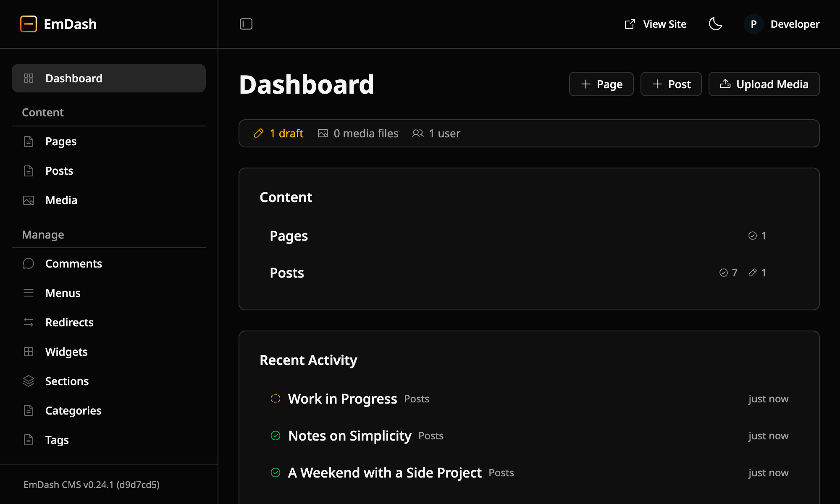Click the Pages document icon in sidebar
The width and height of the screenshot is (840, 504).
29,142
